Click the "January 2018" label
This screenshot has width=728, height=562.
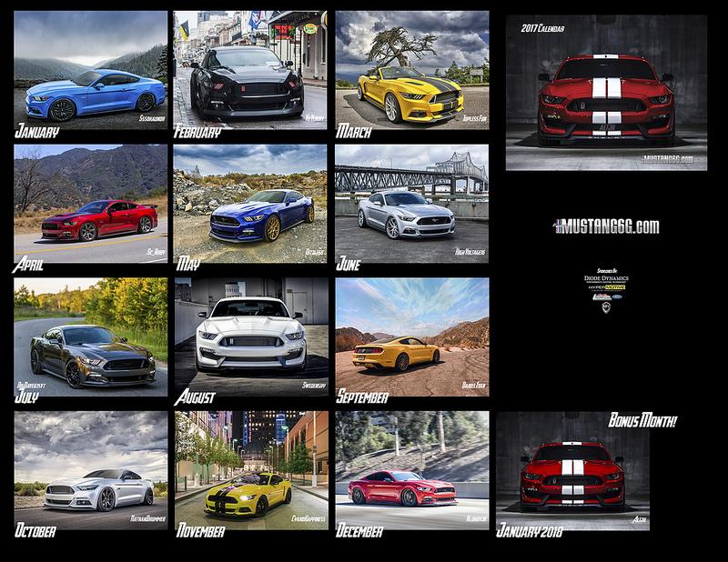coord(530,531)
